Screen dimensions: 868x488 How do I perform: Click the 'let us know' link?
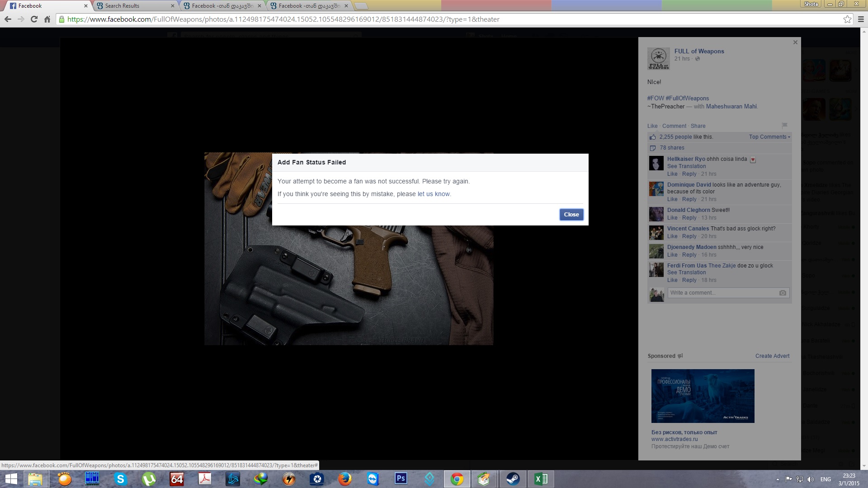(433, 194)
